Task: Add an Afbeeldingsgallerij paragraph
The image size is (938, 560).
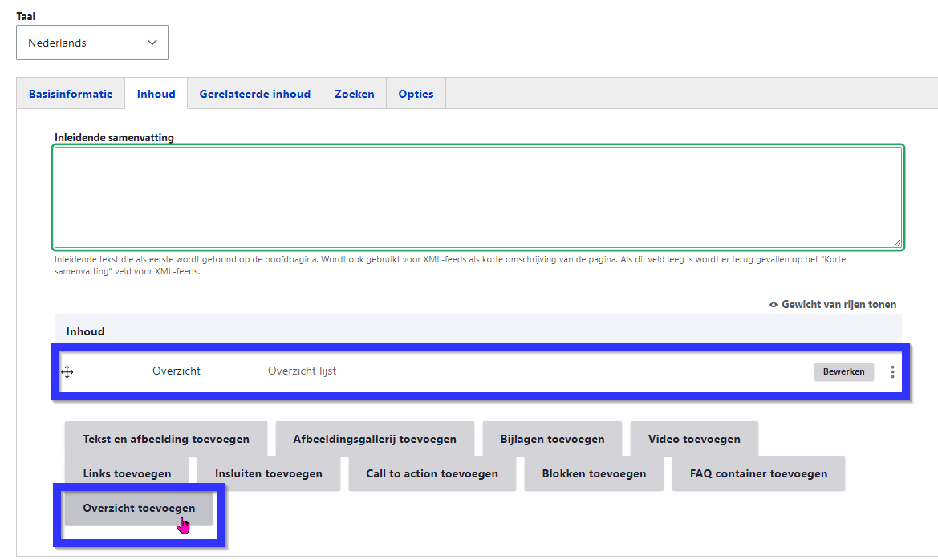Action: point(375,439)
